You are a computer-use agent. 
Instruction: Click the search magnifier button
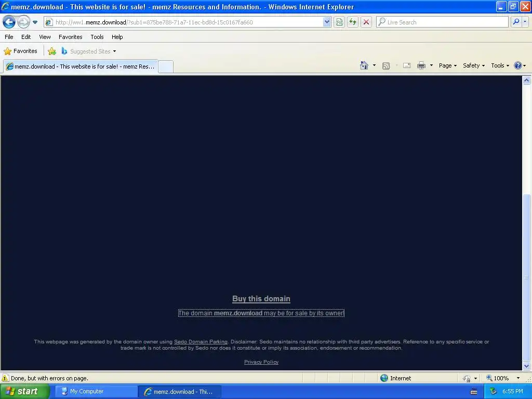(516, 22)
